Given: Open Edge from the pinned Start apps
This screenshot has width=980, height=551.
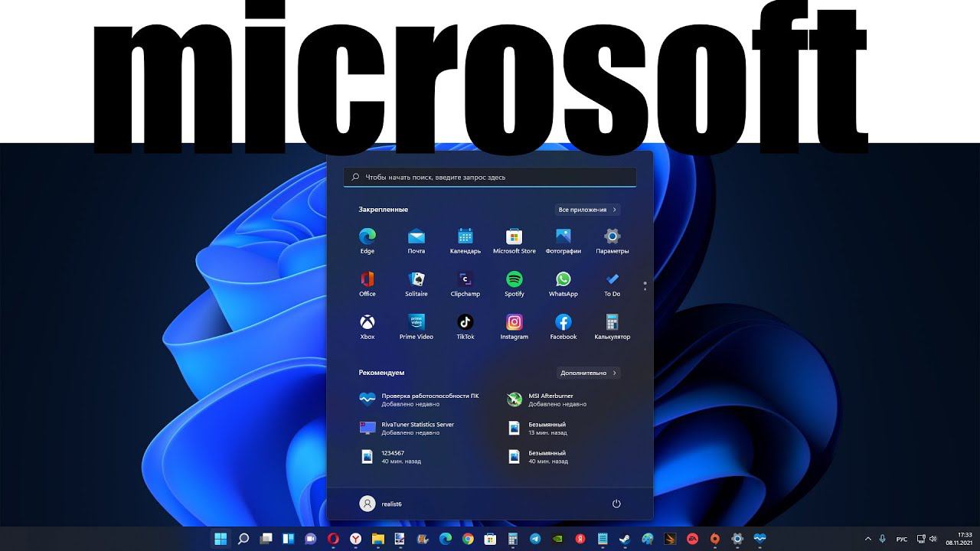Looking at the screenshot, I should tap(367, 240).
